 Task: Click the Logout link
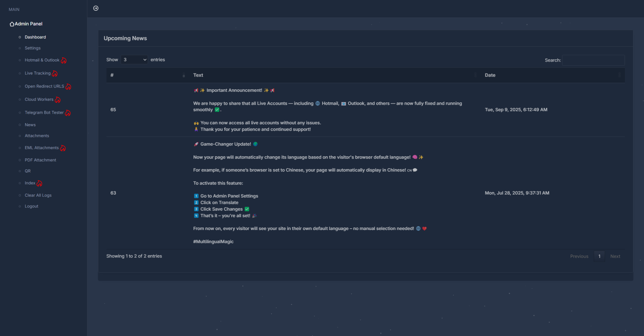31,206
